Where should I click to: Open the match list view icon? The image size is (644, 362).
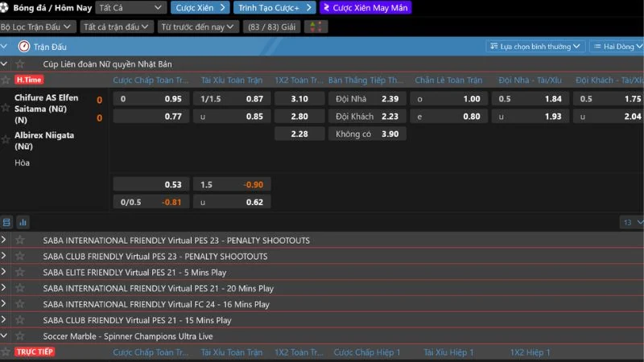click(x=6, y=223)
